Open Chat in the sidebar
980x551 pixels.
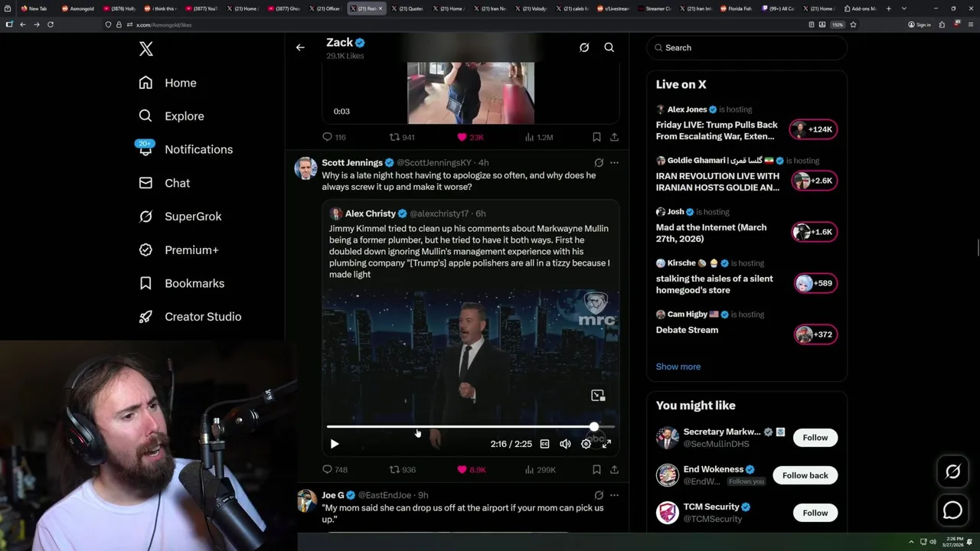click(x=165, y=183)
